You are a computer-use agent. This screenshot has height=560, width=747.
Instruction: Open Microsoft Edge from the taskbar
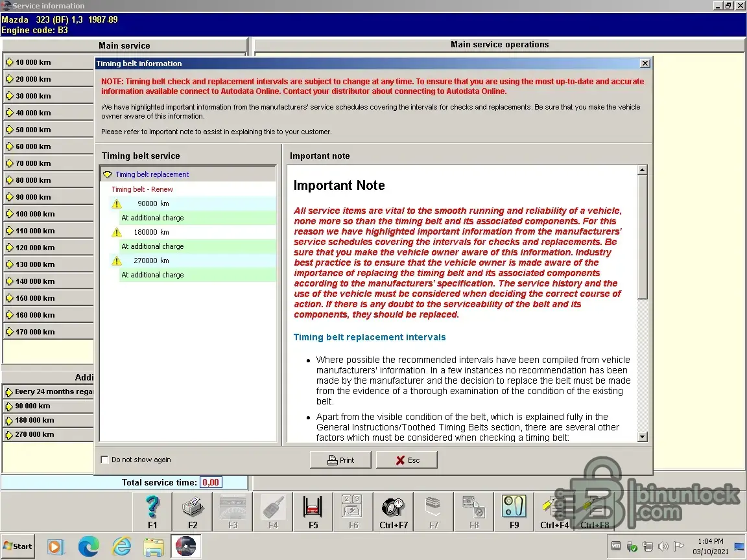click(89, 546)
